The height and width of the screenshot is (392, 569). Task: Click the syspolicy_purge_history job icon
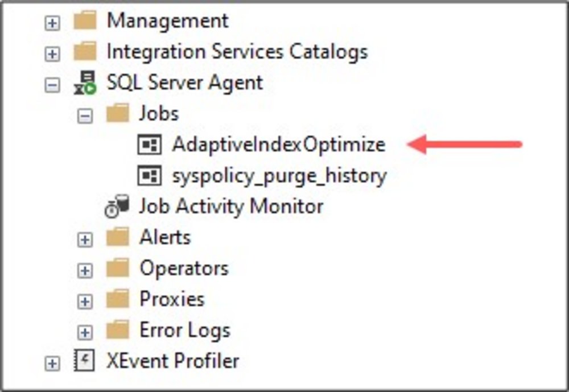(150, 175)
